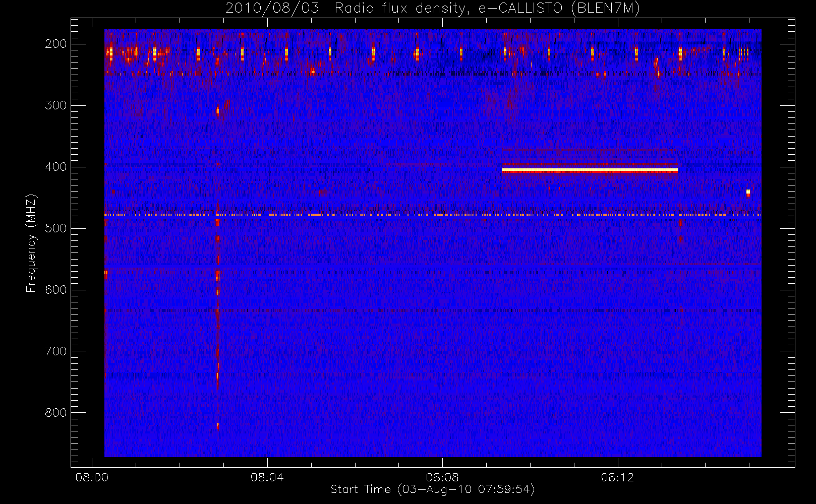Click the 08:04 time tick label
Image resolution: width=816 pixels, height=504 pixels.
267,477
